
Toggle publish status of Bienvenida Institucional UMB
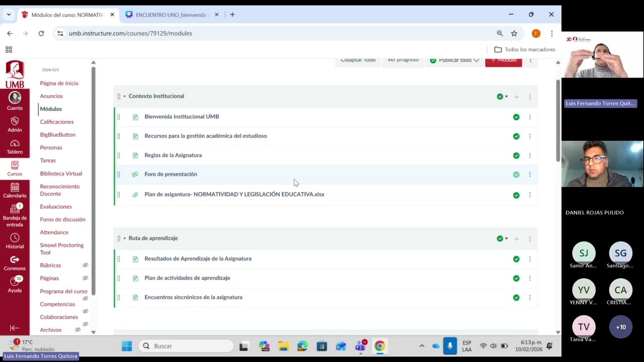[x=516, y=117]
